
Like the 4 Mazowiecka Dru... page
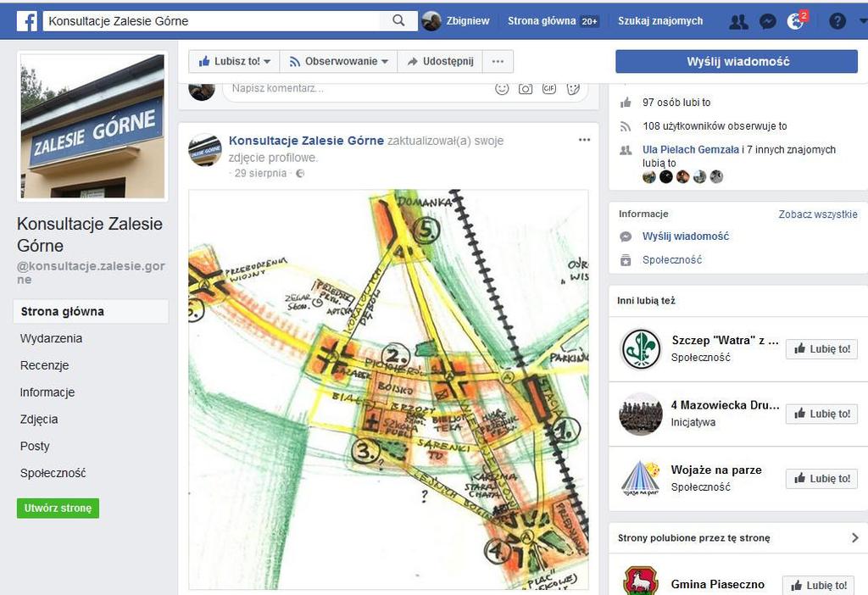tap(821, 414)
